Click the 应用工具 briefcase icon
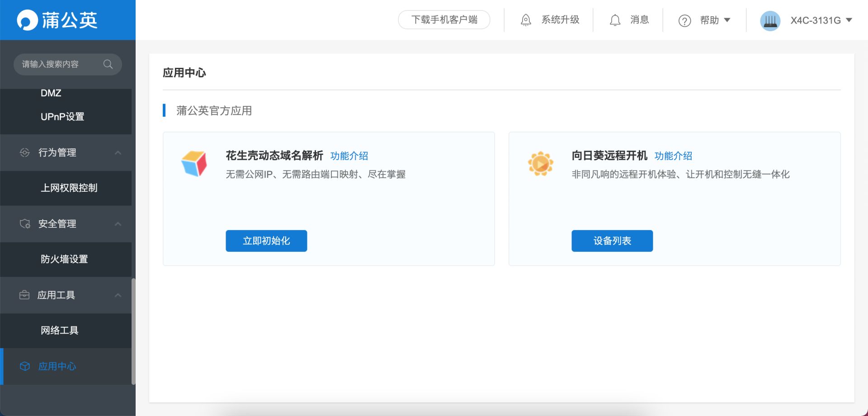The height and width of the screenshot is (416, 868). tap(24, 295)
